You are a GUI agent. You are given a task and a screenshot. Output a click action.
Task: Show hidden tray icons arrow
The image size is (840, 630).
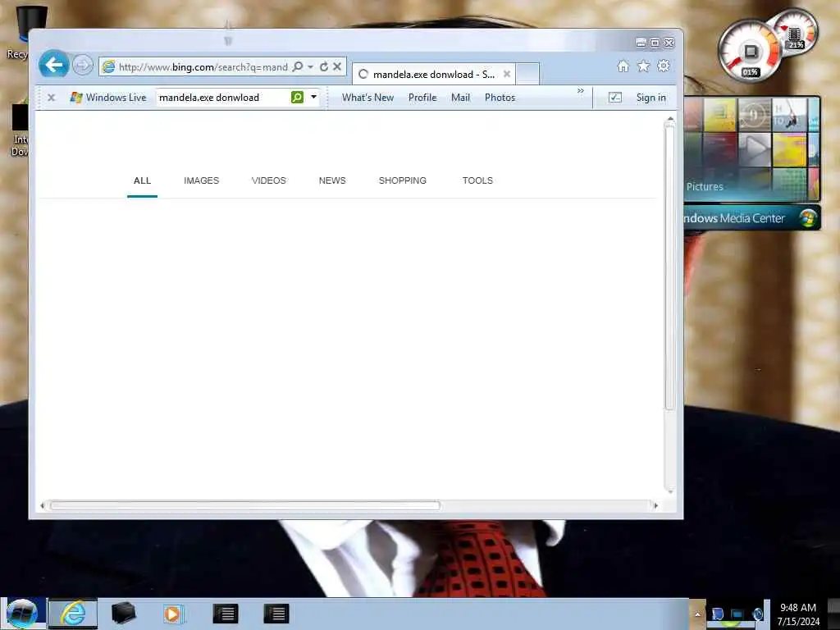pyautogui.click(x=697, y=614)
